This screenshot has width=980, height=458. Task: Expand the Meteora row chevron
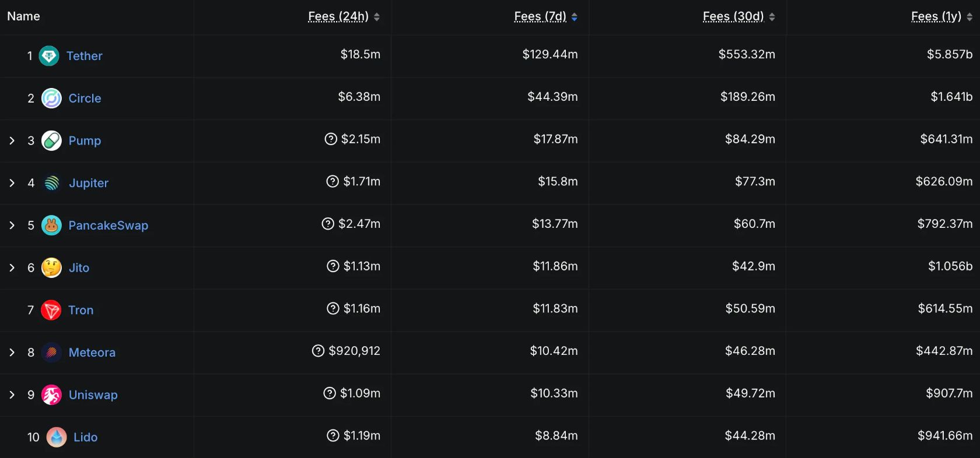(x=12, y=353)
